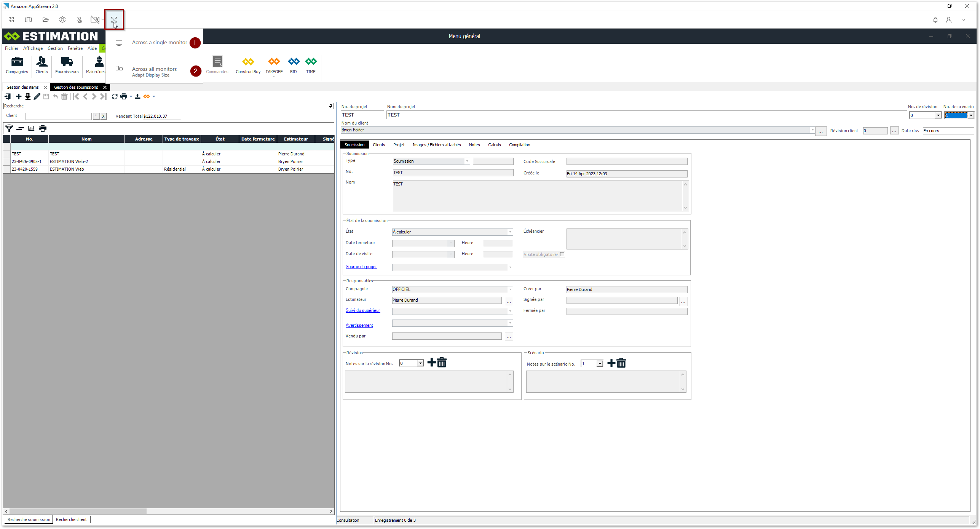Open the Compagnie dropdown showing OFFICIEL
Viewport: 980px width, 529px height.
[x=510, y=290]
